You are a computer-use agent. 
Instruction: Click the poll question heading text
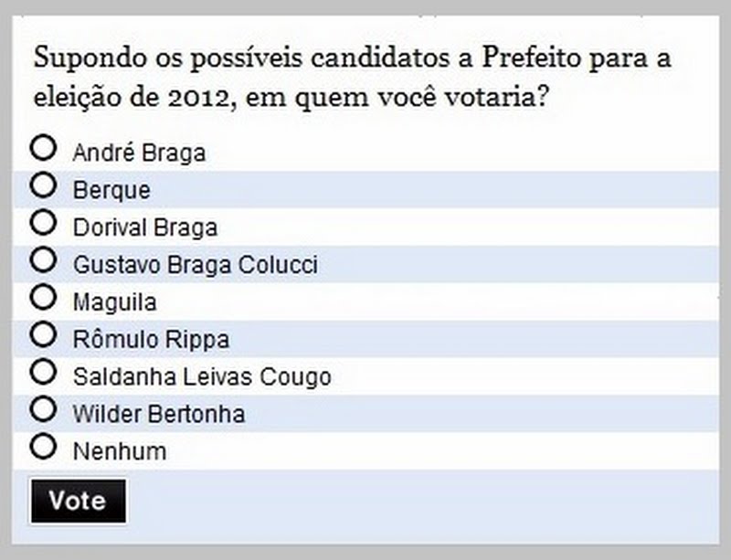352,79
